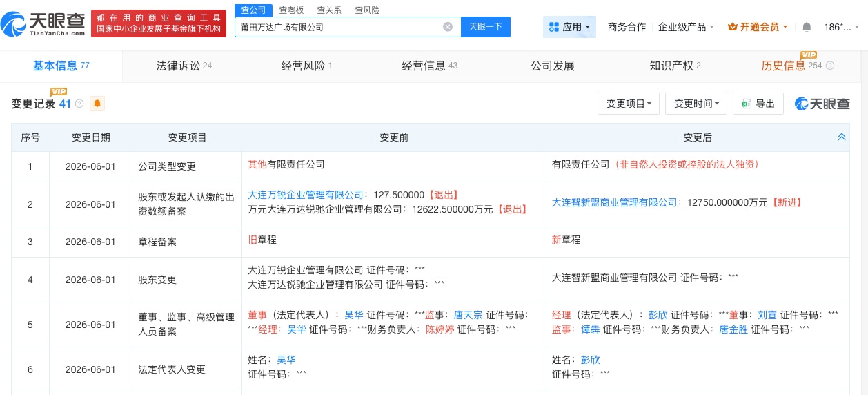The width and height of the screenshot is (868, 395).
Task: Open the 变更项目 filter dropdown
Action: click(629, 104)
